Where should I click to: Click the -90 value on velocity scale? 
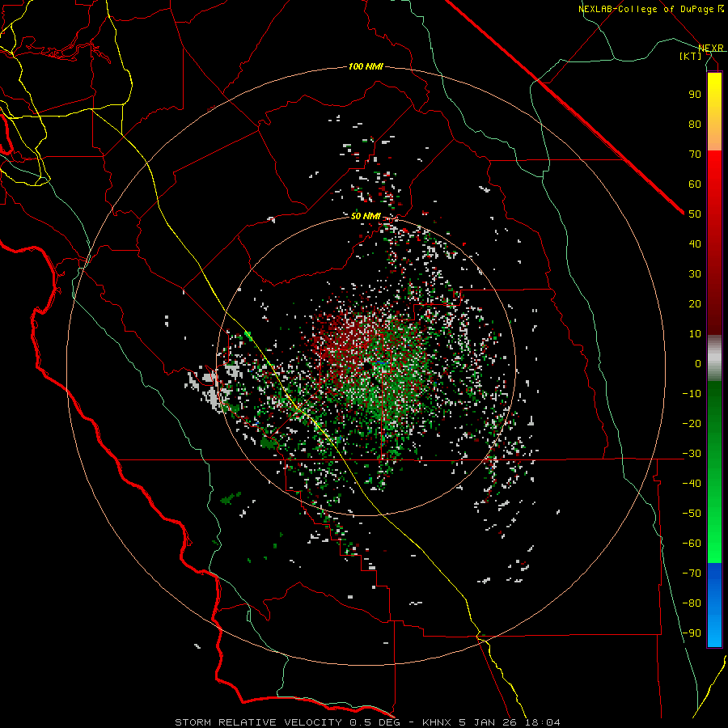pyautogui.click(x=692, y=633)
